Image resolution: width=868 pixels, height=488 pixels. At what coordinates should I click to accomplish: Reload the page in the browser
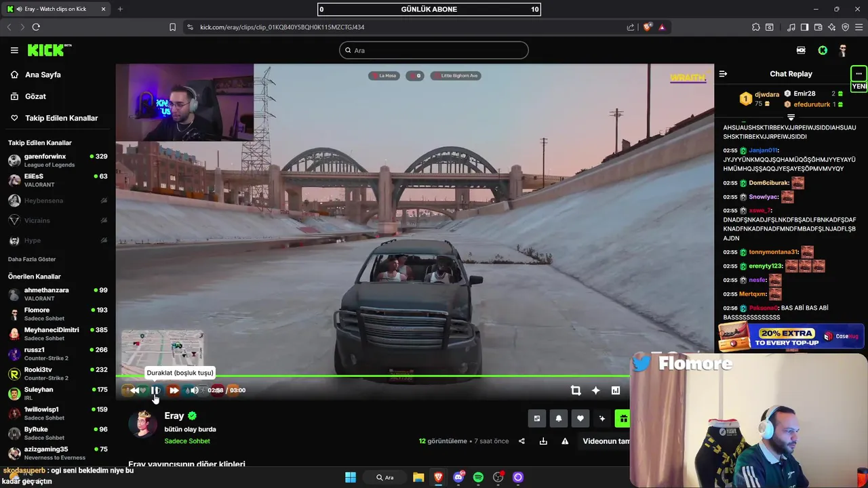pos(36,27)
